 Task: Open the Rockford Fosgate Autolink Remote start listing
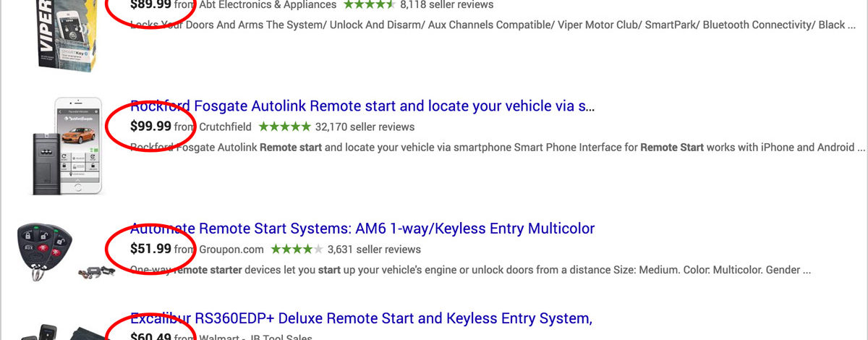362,106
